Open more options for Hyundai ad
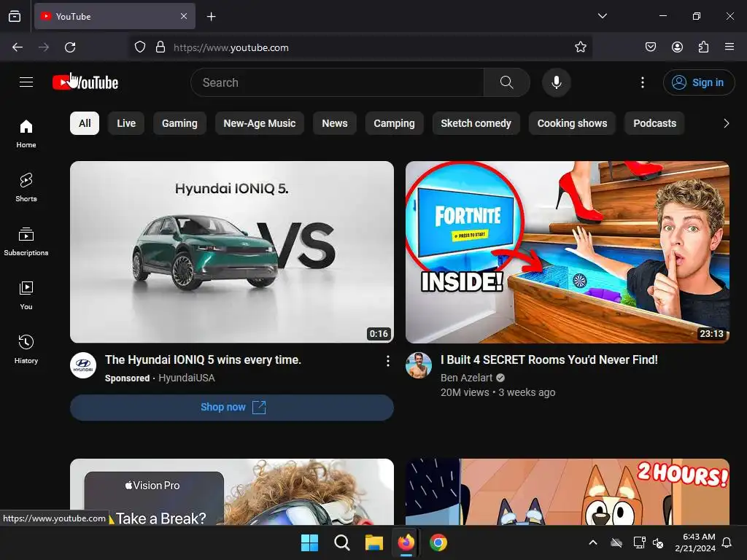 pyautogui.click(x=388, y=361)
